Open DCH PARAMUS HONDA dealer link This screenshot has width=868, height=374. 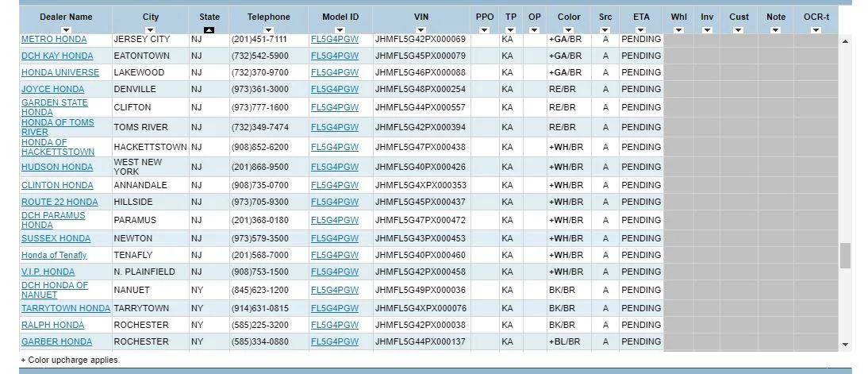[x=54, y=220]
